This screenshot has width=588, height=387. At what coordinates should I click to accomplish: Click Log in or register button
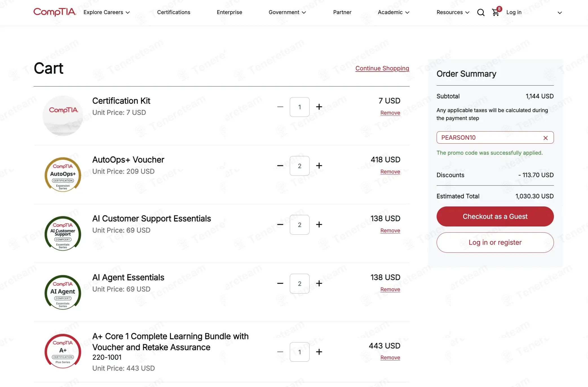(495, 243)
